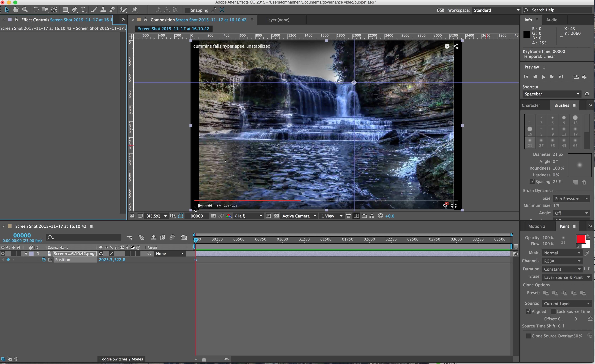This screenshot has height=364, width=595.
Task: Enable Lock Source Time checkbox
Action: coord(553,311)
